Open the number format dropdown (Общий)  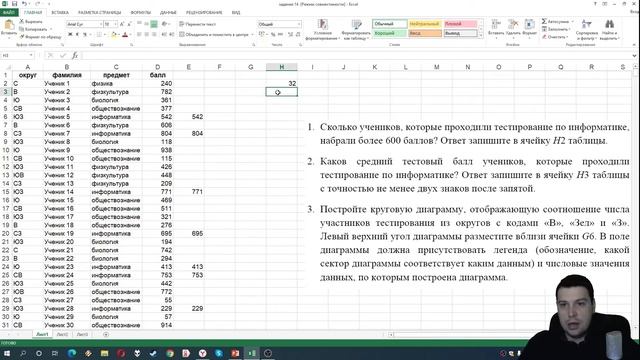click(x=299, y=24)
